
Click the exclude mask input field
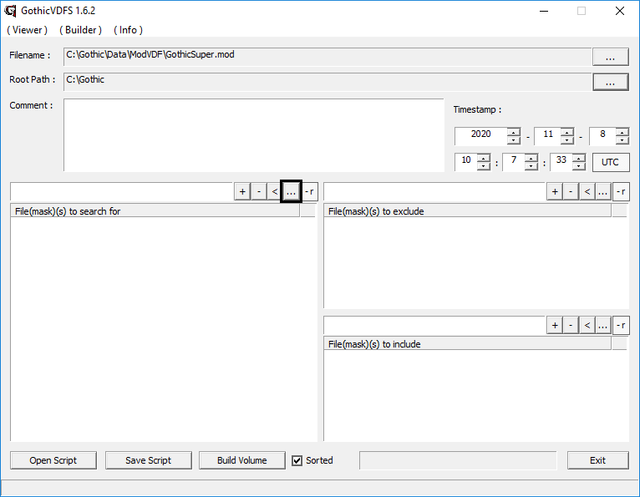(x=434, y=191)
